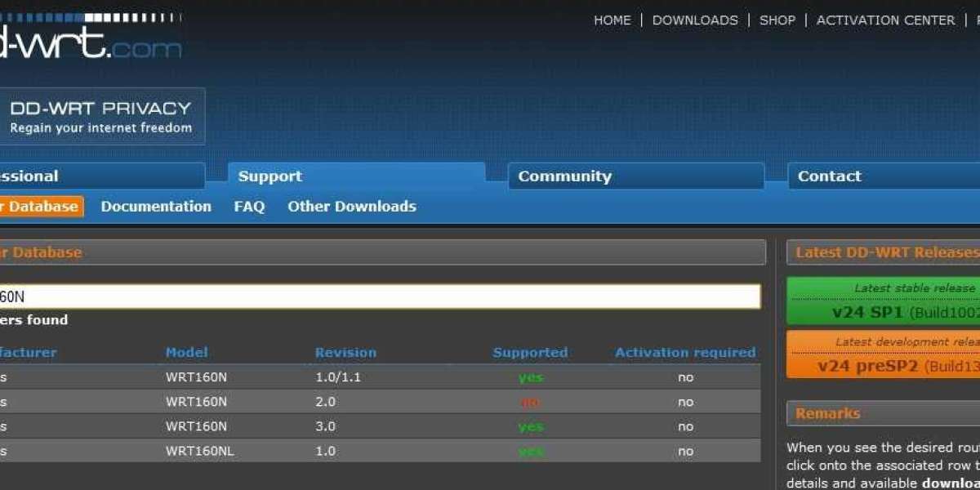Select the Router Database submenu item
Viewport: 980px width, 490px height.
(39, 207)
